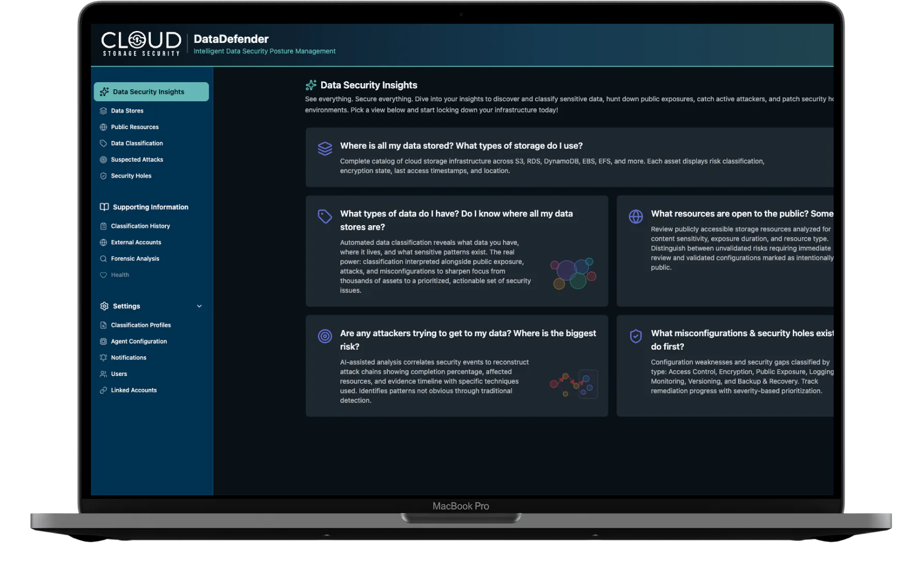This screenshot has height=565, width=924.
Task: Click the Supporting Information section header
Action: point(151,207)
